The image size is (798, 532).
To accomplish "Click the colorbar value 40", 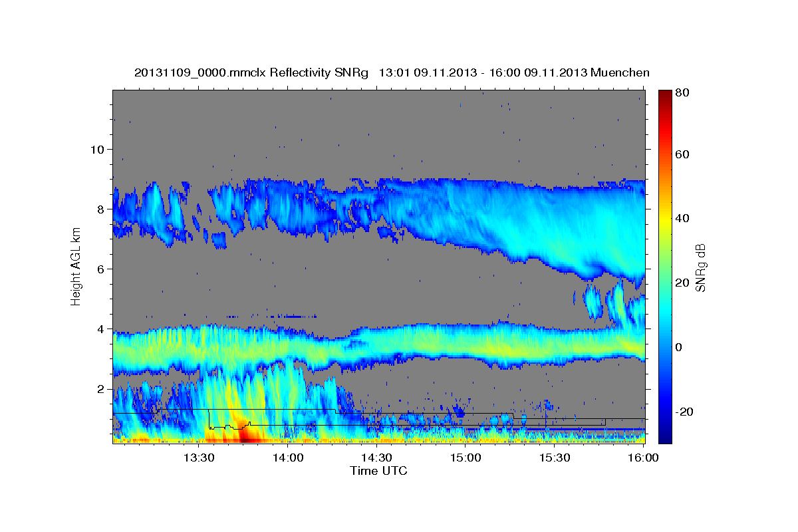I will pyautogui.click(x=682, y=218).
